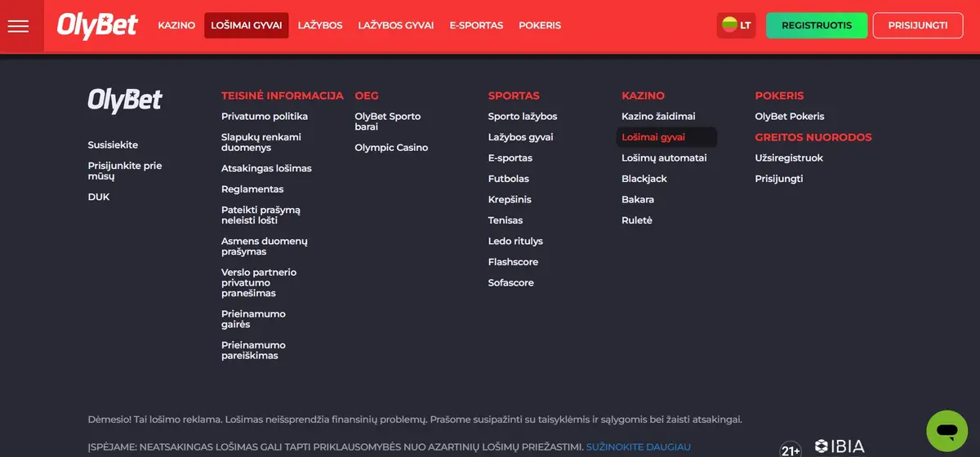The width and height of the screenshot is (980, 457).
Task: Click the green Registruotis button
Action: 817,25
